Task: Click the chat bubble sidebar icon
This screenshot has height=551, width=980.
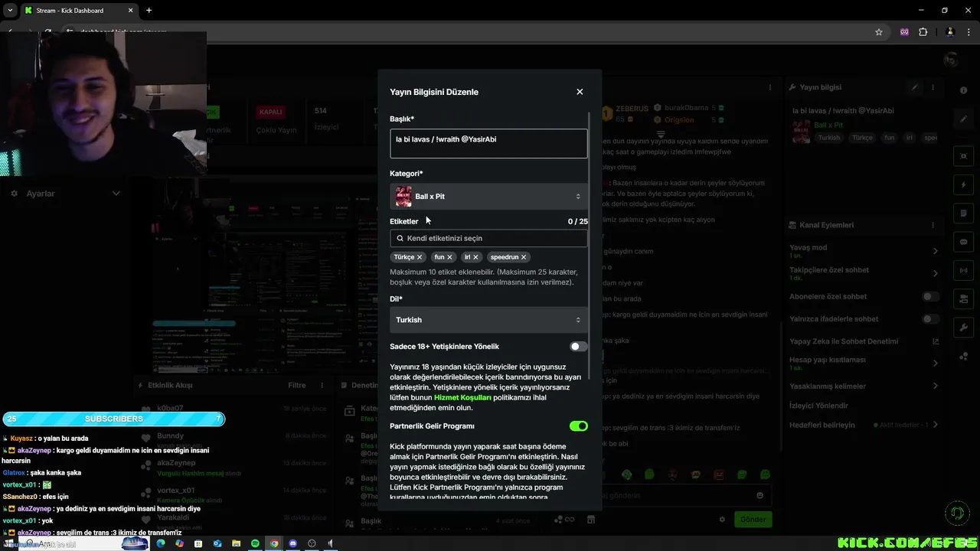Action: coord(964,242)
